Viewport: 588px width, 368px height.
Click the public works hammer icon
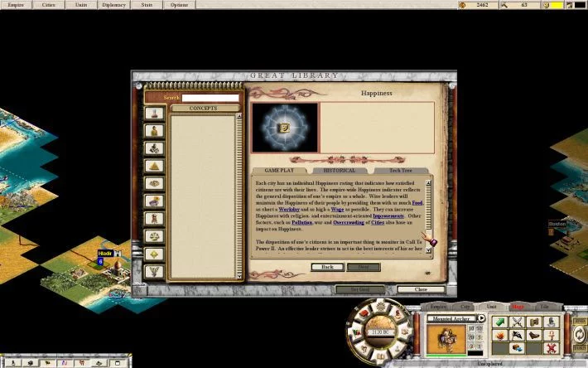pyautogui.click(x=504, y=5)
